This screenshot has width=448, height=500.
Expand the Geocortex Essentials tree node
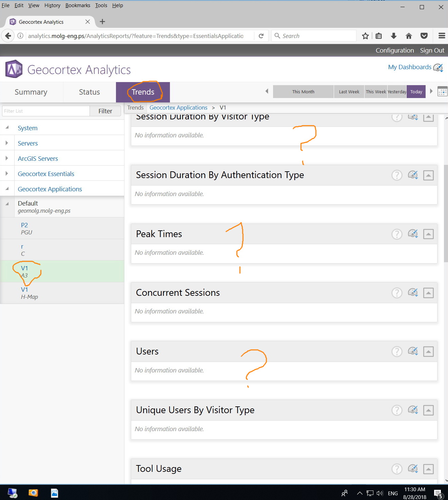pos(7,173)
